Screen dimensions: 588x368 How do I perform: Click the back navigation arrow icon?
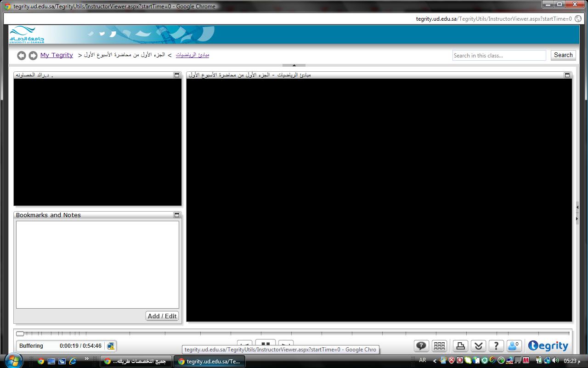click(x=22, y=56)
